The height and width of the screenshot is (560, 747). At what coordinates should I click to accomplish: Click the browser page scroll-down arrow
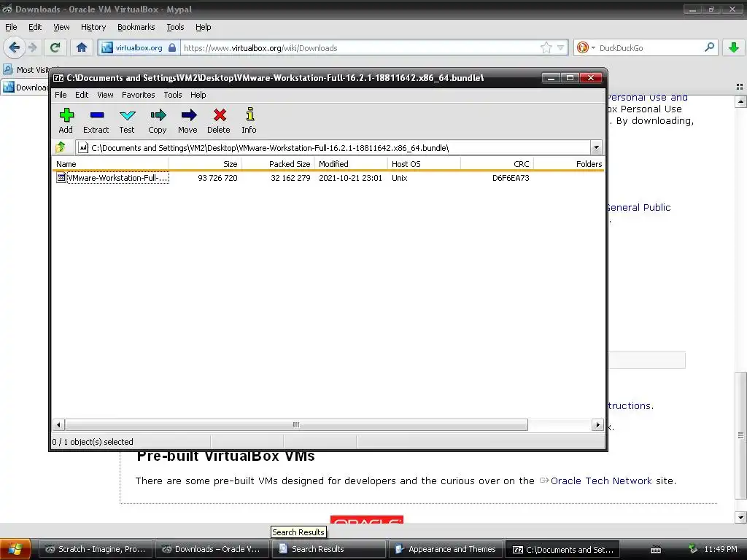click(x=740, y=517)
